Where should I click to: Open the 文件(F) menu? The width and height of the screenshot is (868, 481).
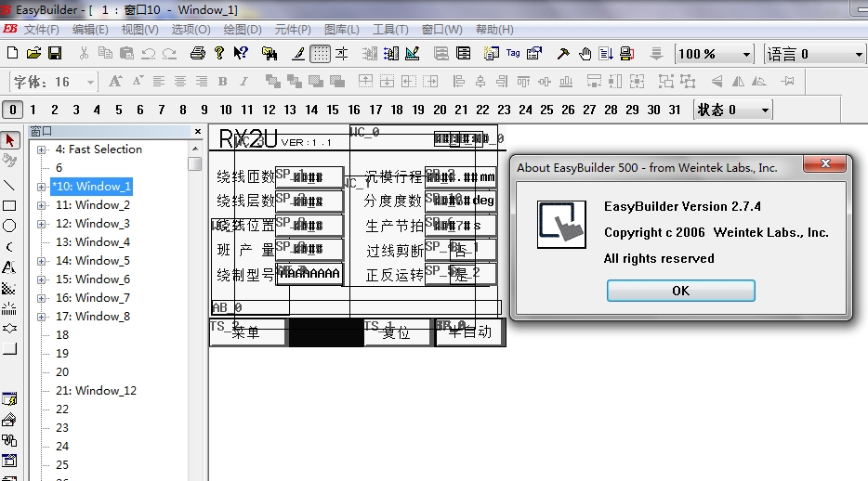point(41,30)
